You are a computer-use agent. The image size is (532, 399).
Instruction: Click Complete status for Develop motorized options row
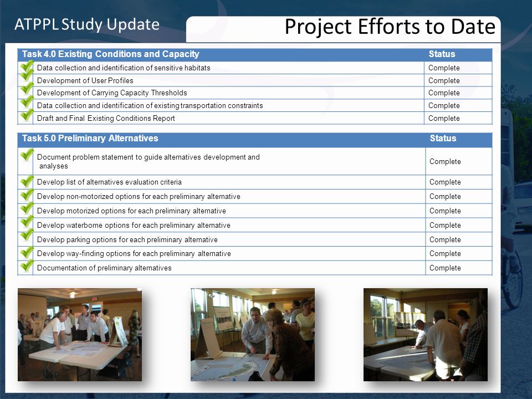[x=445, y=211]
